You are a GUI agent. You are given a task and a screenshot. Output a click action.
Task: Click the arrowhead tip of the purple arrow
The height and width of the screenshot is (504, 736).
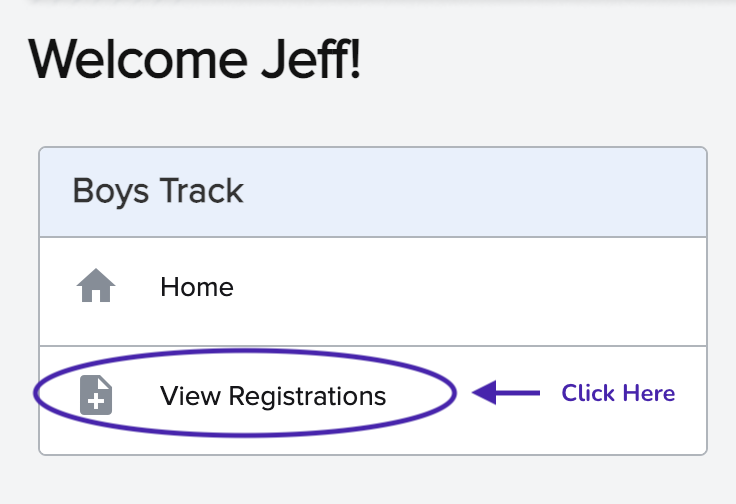pos(476,393)
